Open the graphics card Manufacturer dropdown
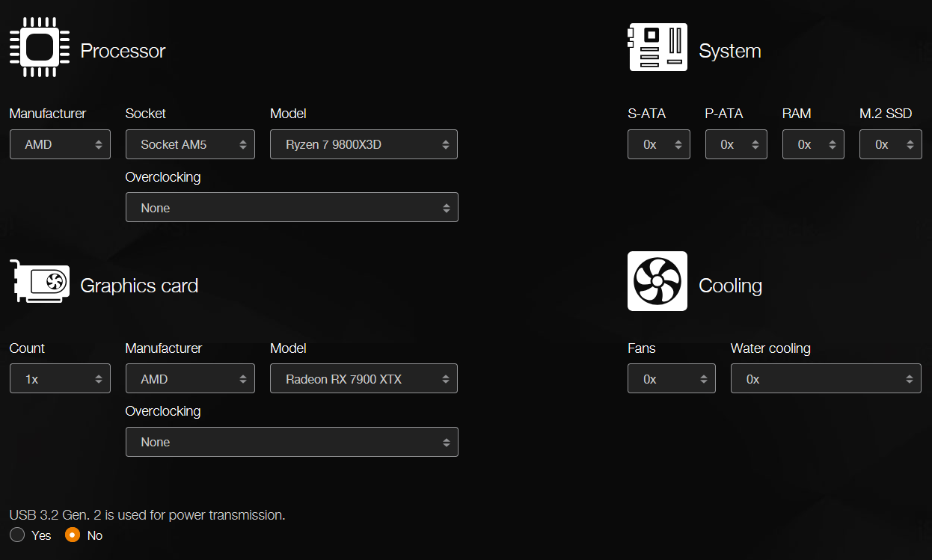The height and width of the screenshot is (560, 932). (190, 379)
